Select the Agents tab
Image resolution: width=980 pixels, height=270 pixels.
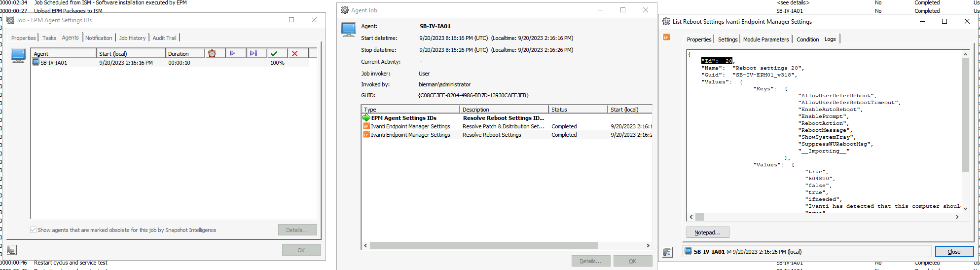(70, 38)
